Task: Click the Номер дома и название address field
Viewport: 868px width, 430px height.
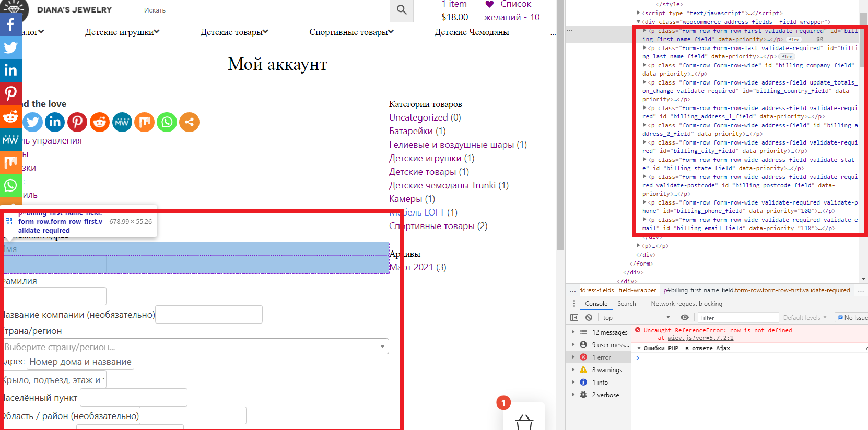Action: point(80,362)
